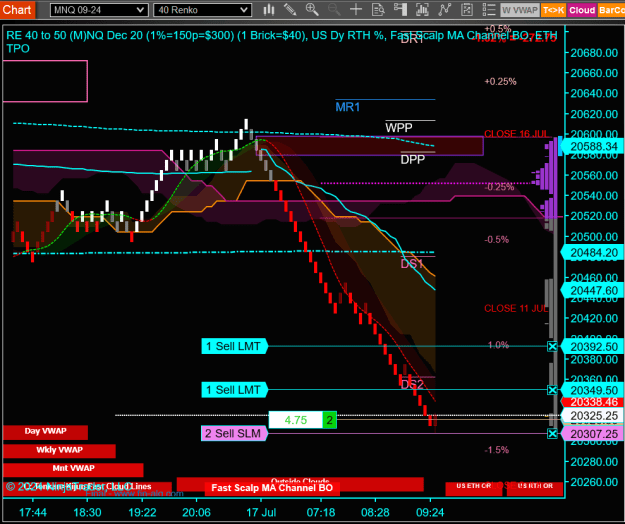Viewport: 625px width, 524px height.
Task: Click the 20260.00 price axis label
Action: coord(594,482)
